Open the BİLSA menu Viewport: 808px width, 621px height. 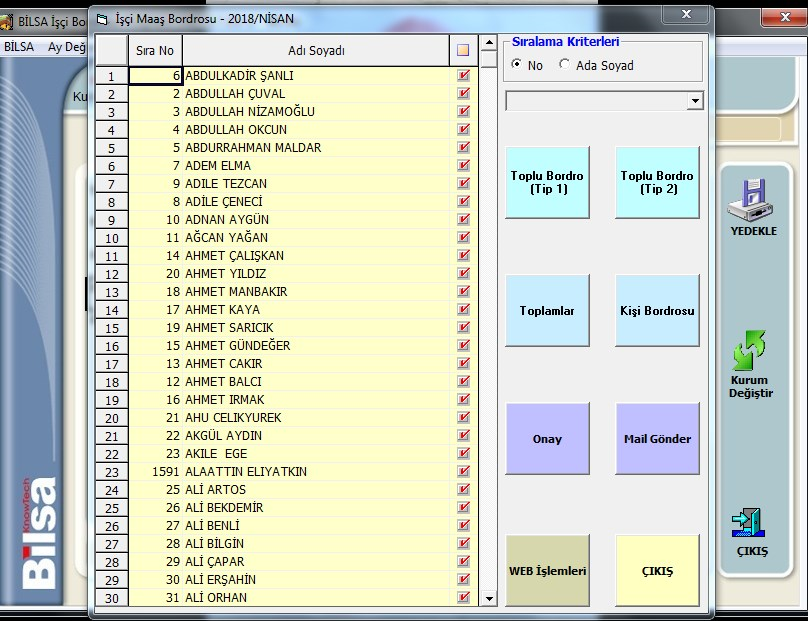[19, 47]
